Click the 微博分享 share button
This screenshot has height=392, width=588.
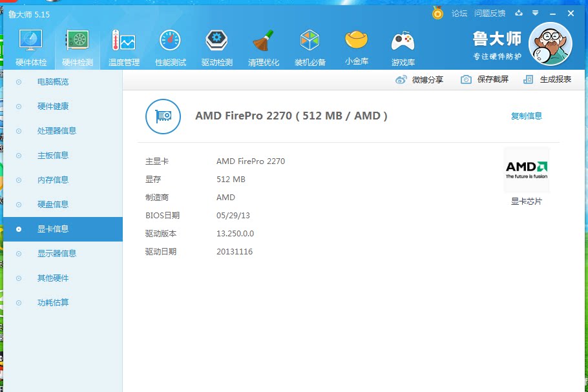[419, 79]
